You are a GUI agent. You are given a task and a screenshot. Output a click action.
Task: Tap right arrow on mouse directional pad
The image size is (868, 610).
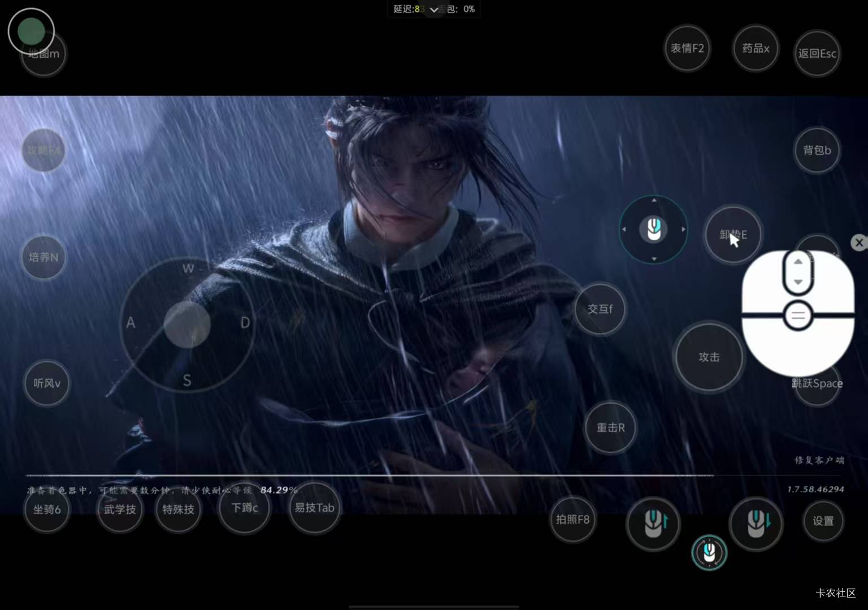tap(683, 230)
